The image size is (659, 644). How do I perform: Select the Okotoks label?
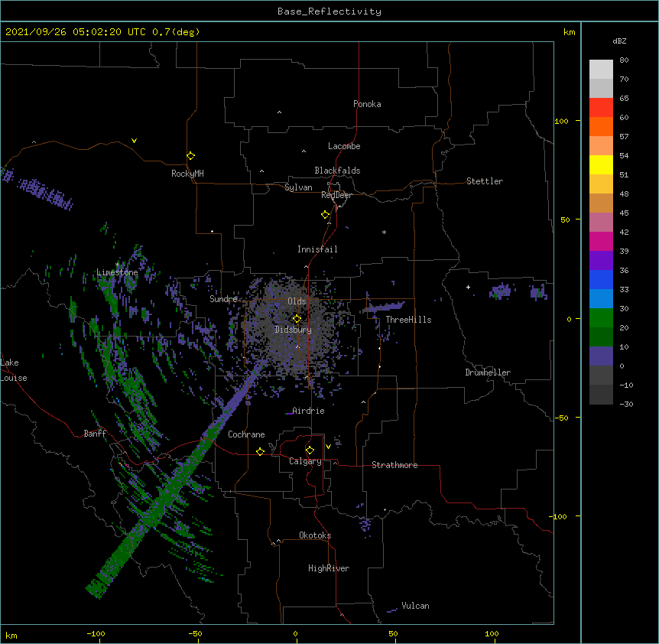tap(315, 535)
